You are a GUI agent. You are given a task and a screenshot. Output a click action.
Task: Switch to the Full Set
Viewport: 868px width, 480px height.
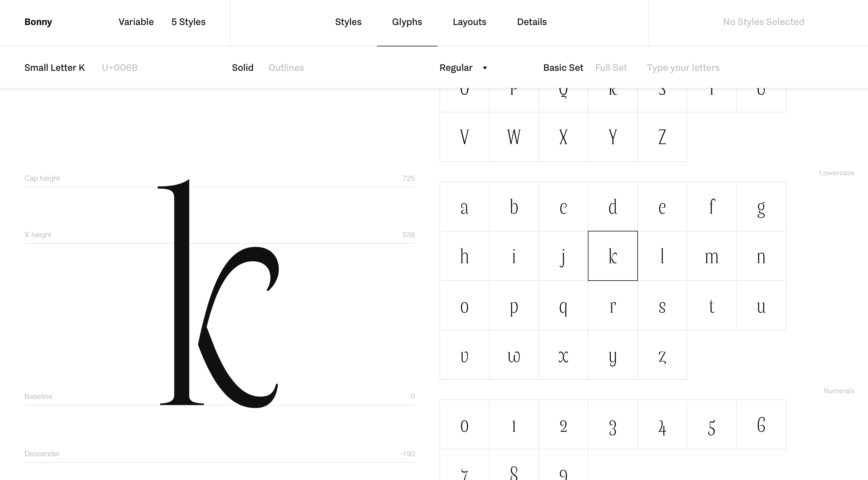click(611, 68)
